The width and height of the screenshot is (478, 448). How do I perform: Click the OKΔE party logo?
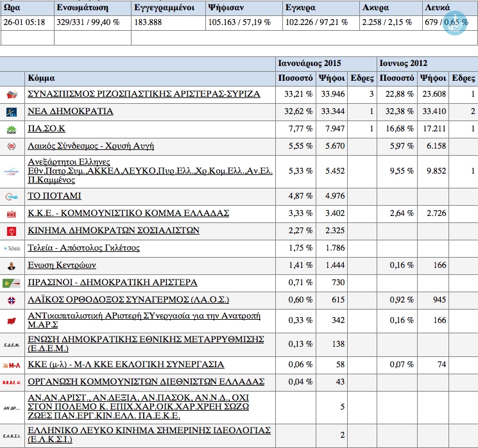tap(12, 383)
